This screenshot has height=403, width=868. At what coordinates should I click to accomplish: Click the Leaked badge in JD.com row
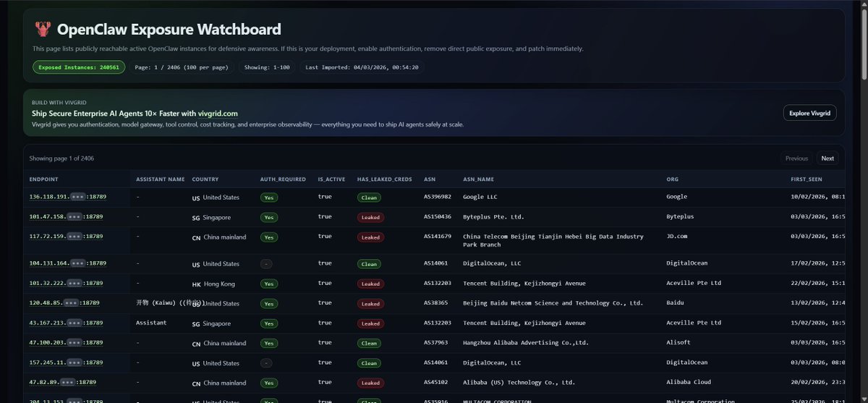370,237
